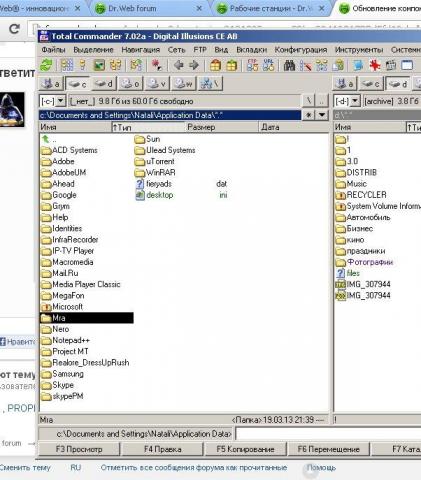
Task: Open the Конфигурация menu
Action: point(301,50)
